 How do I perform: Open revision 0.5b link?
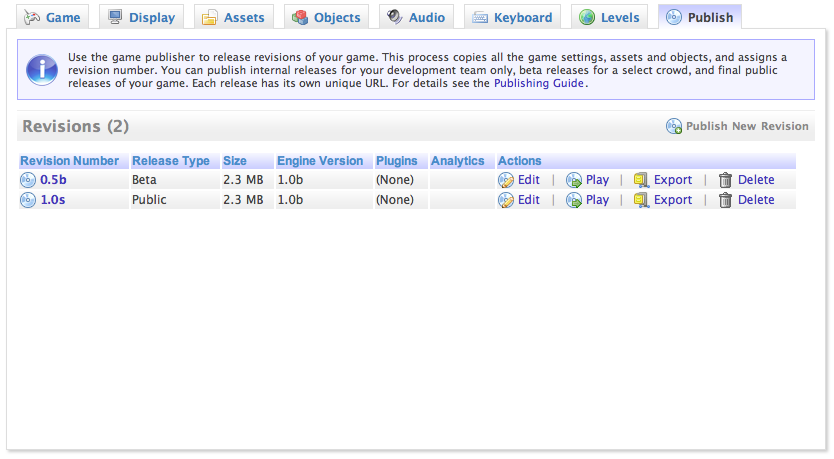pos(53,180)
